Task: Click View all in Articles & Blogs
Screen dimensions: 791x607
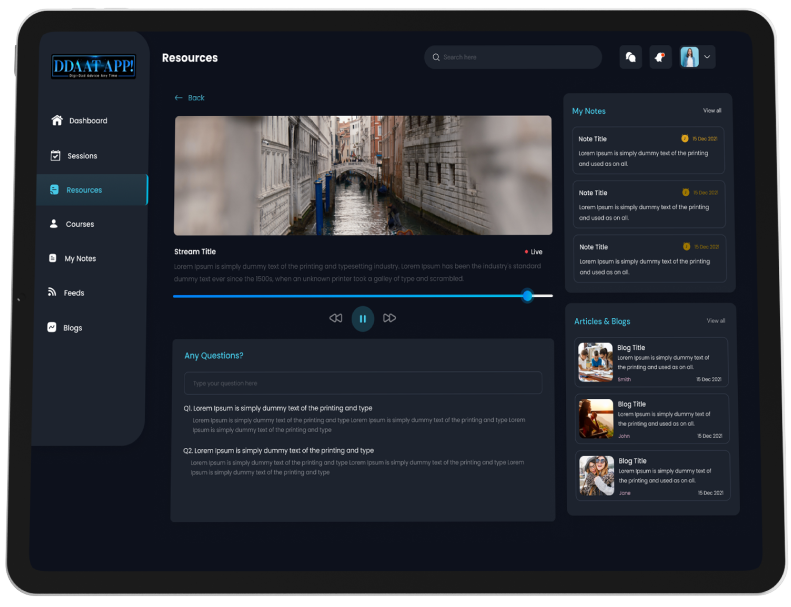Action: [x=716, y=321]
